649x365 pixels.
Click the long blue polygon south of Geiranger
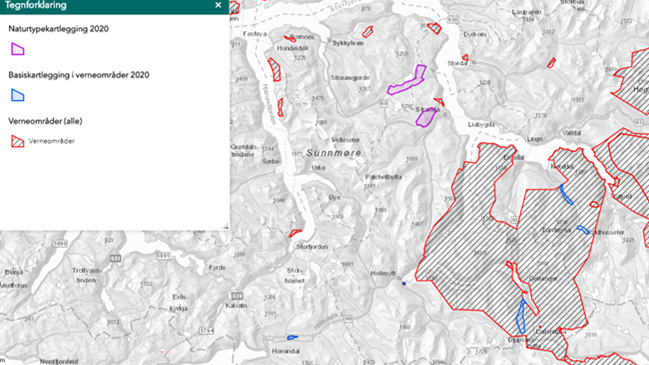(521, 317)
